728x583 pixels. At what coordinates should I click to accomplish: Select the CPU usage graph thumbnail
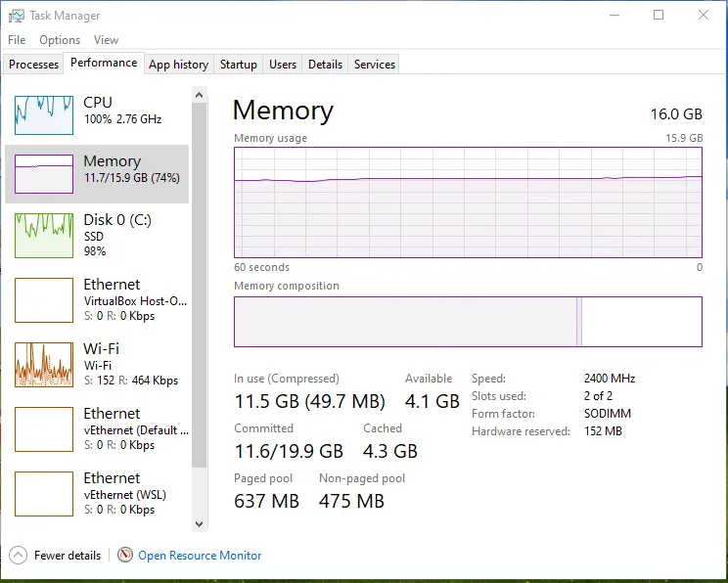pyautogui.click(x=44, y=114)
